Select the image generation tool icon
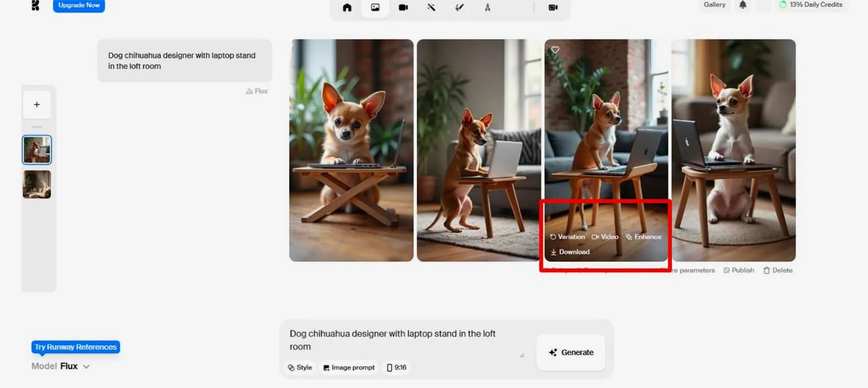 pyautogui.click(x=375, y=8)
